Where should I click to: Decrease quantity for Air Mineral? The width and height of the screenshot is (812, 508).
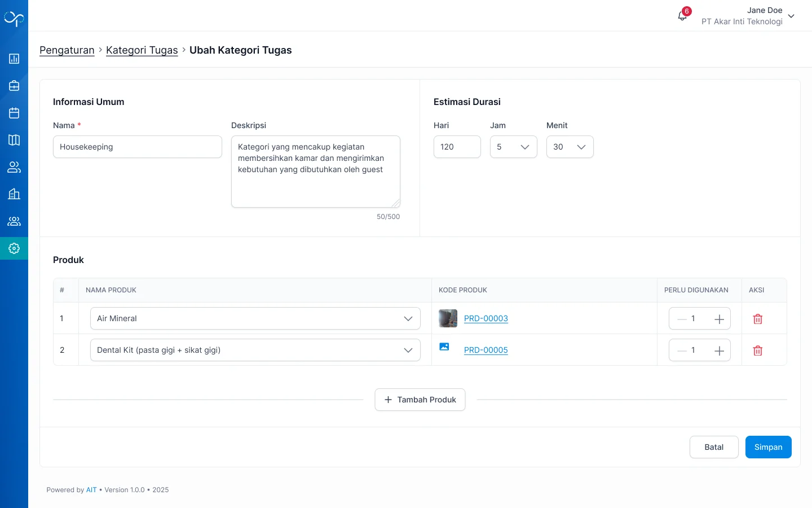click(682, 319)
